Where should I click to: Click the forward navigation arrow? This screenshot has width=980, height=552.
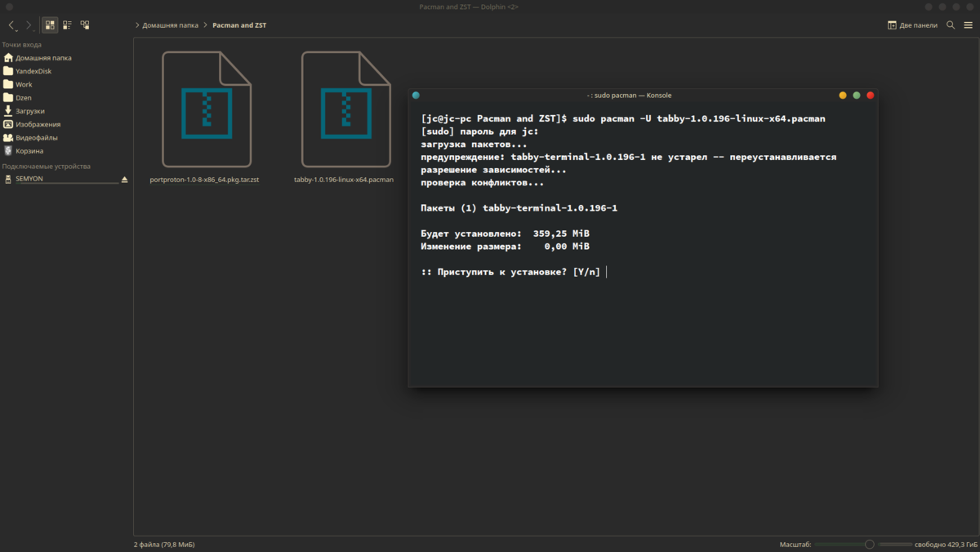(x=29, y=25)
